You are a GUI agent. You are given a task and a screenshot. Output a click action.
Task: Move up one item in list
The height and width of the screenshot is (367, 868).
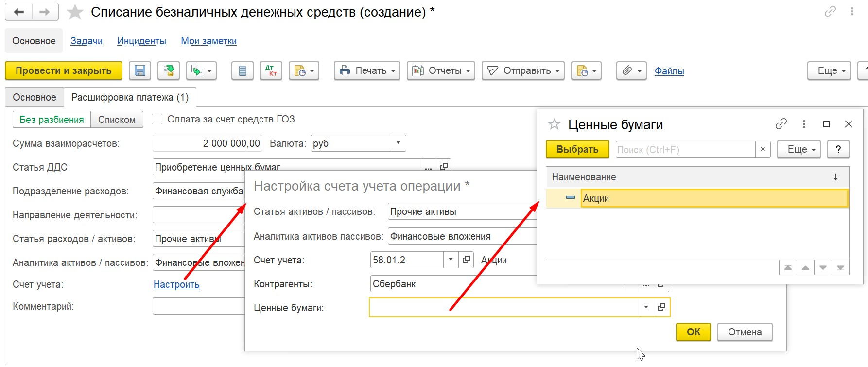coord(805,268)
